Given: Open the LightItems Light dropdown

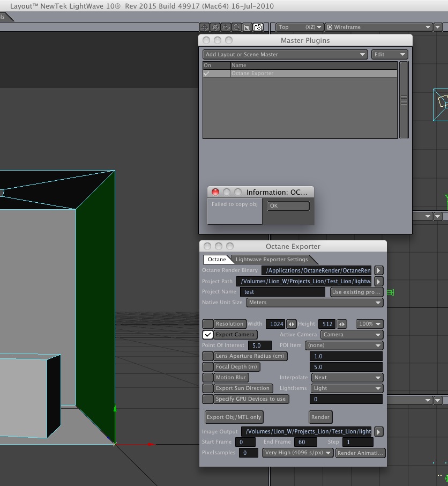Looking at the screenshot, I should (x=347, y=388).
